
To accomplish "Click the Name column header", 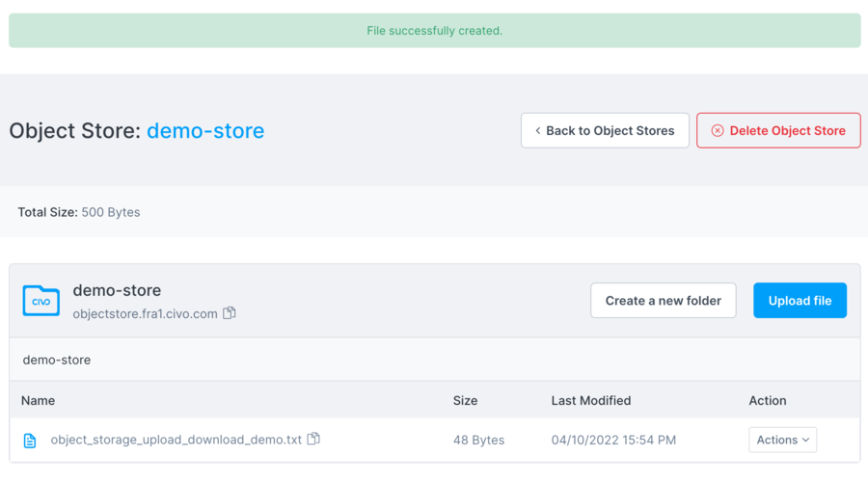I will [39, 400].
